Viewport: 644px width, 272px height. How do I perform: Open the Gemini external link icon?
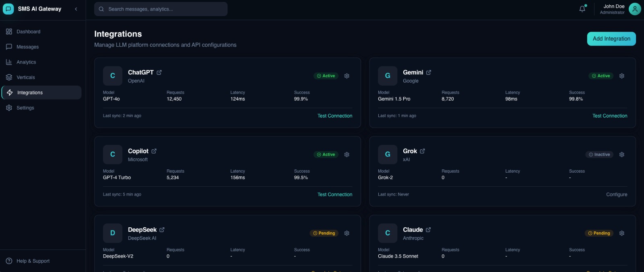click(429, 72)
